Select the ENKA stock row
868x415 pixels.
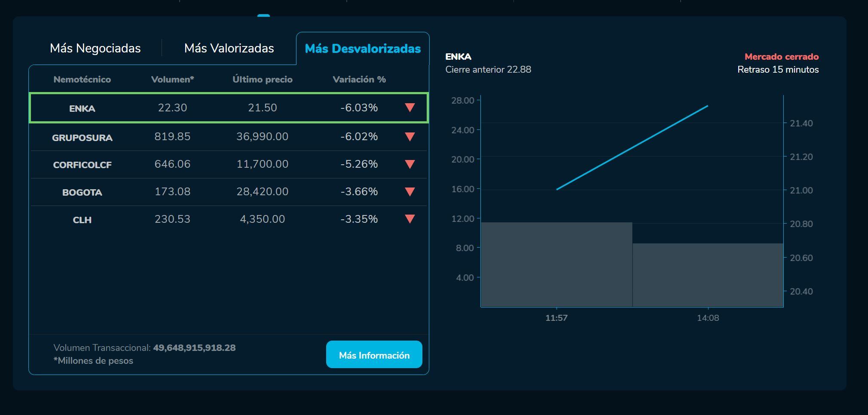[82, 108]
